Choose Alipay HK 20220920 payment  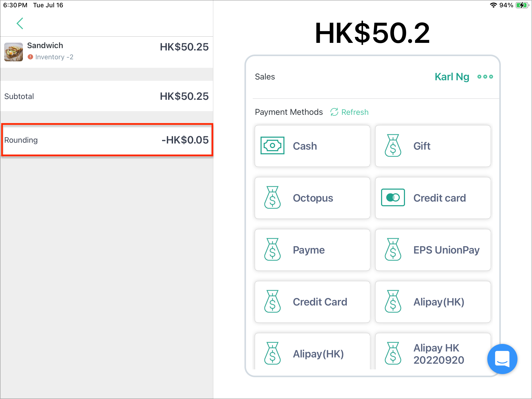click(x=433, y=351)
